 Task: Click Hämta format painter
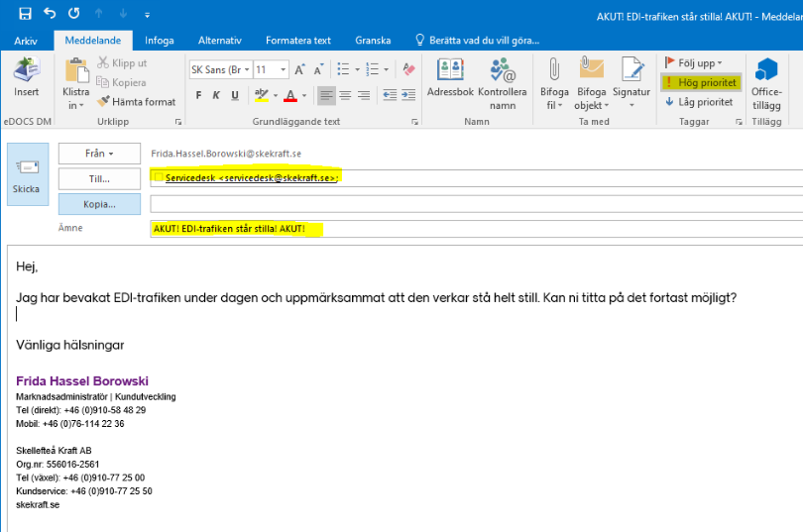[136, 102]
